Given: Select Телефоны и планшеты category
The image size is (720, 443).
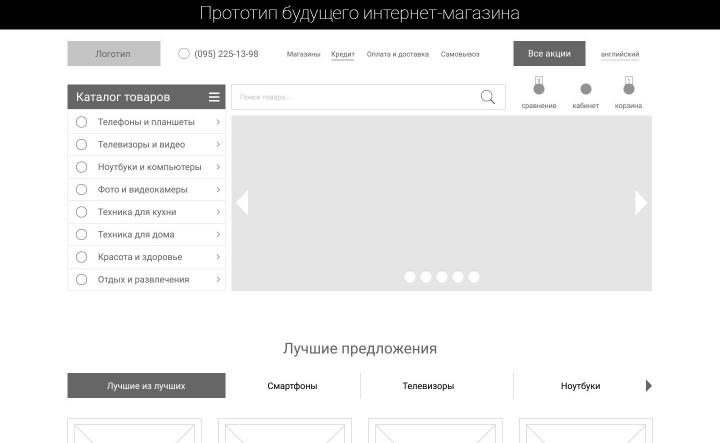Looking at the screenshot, I should pos(146,122).
